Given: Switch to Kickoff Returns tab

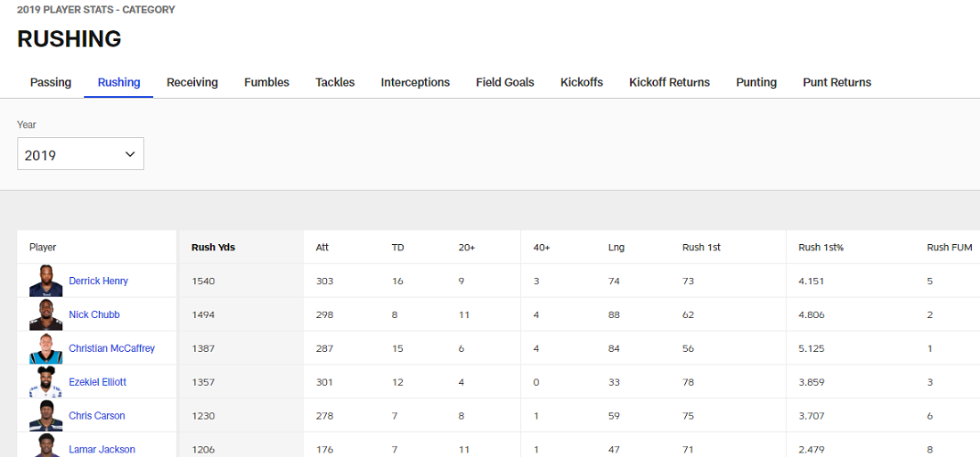Looking at the screenshot, I should 669,82.
